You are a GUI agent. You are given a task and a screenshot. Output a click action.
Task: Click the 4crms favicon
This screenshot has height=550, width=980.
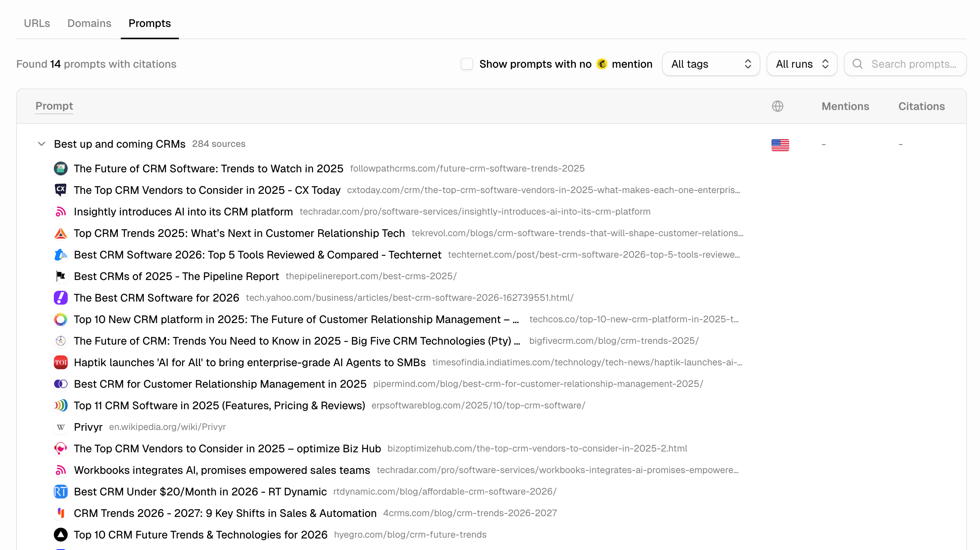point(61,513)
